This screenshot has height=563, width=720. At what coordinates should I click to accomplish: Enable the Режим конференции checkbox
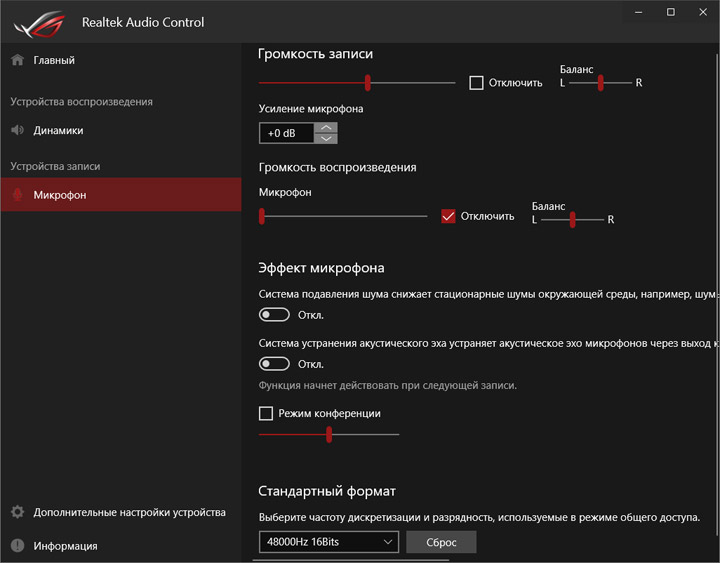(x=266, y=413)
